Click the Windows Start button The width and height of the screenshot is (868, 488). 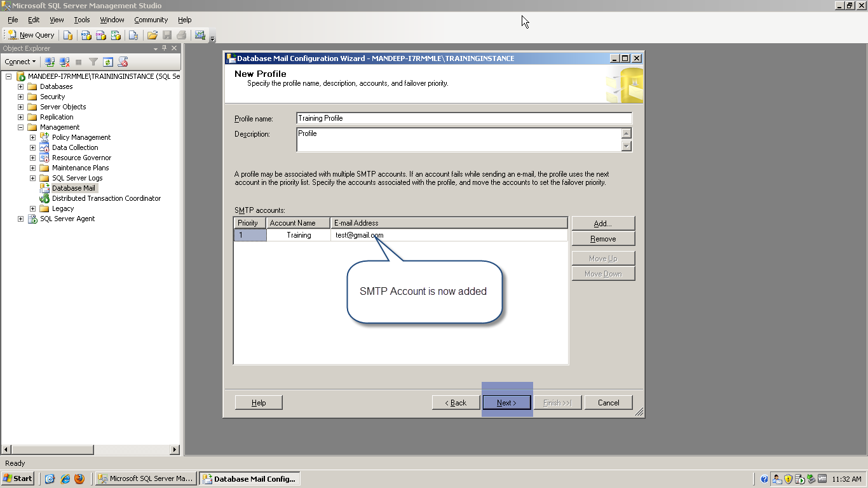[x=18, y=478]
